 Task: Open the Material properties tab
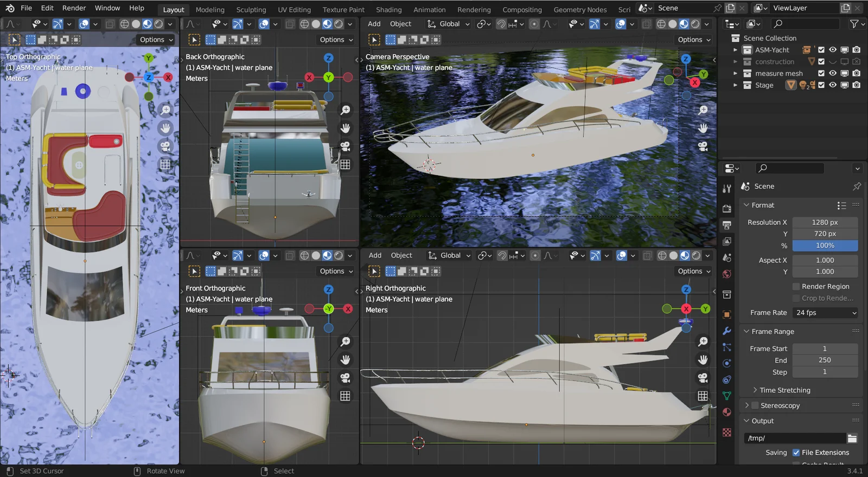click(727, 412)
